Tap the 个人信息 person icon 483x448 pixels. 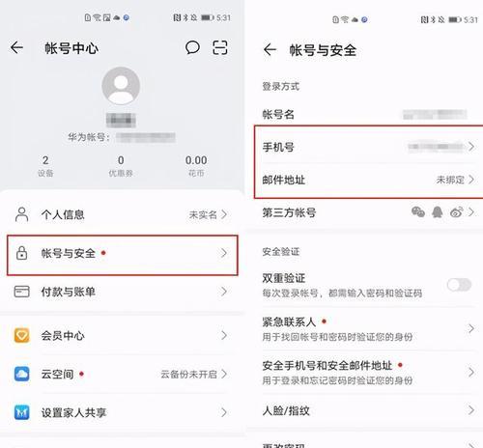pos(22,214)
